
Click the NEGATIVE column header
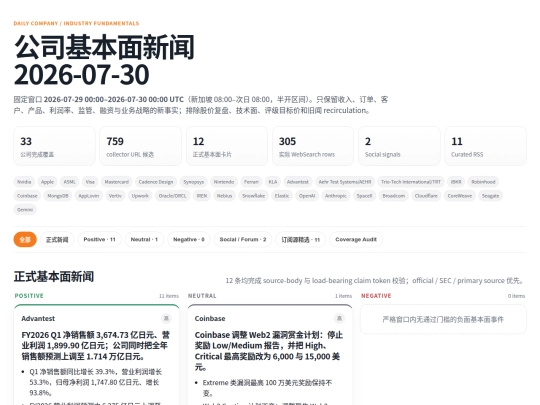point(376,296)
